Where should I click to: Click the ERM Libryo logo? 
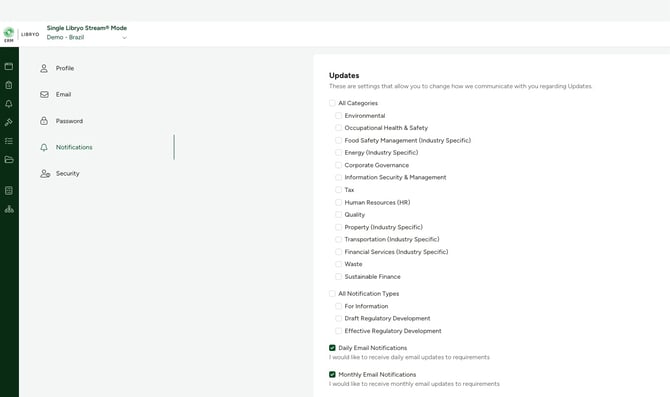(x=21, y=34)
